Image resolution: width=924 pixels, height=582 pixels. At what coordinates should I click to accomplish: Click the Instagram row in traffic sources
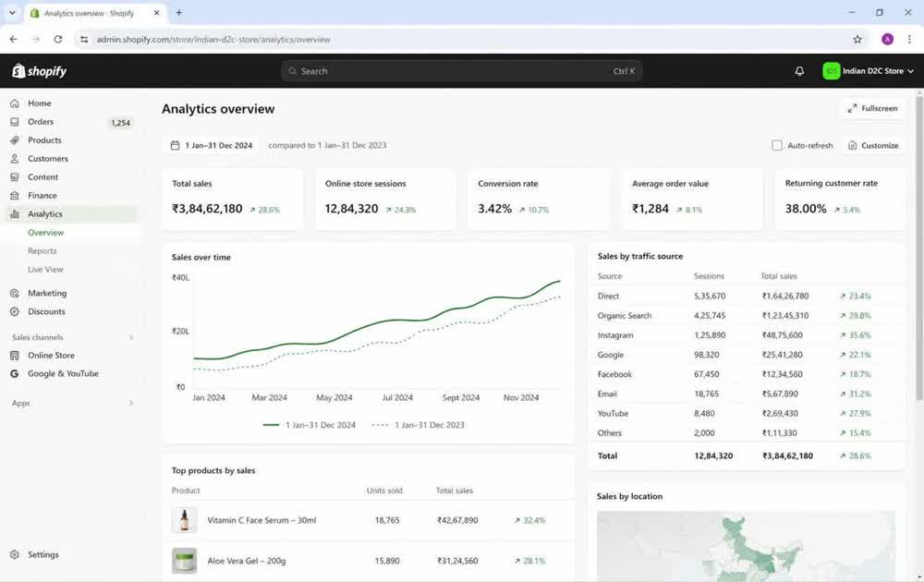(746, 335)
